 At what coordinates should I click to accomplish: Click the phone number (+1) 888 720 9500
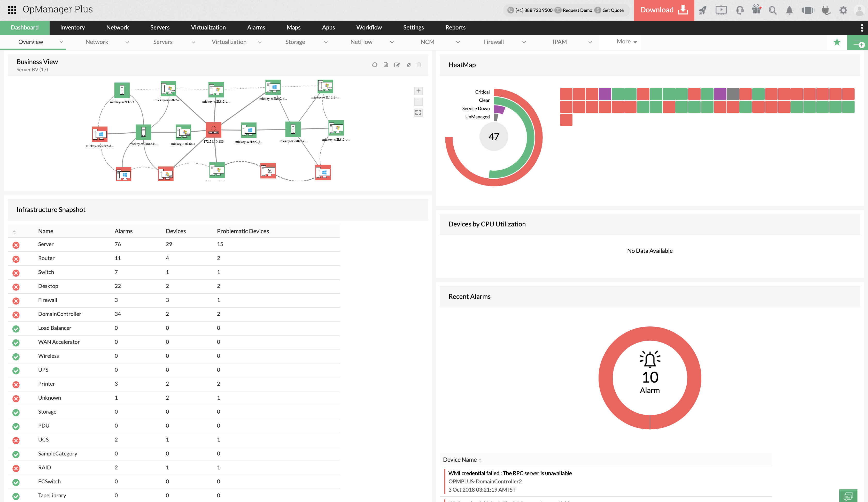coord(533,10)
